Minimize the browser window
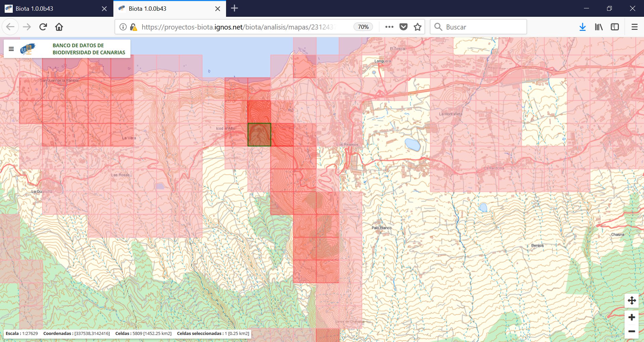Viewport: 644px width, 342px height. click(x=586, y=8)
